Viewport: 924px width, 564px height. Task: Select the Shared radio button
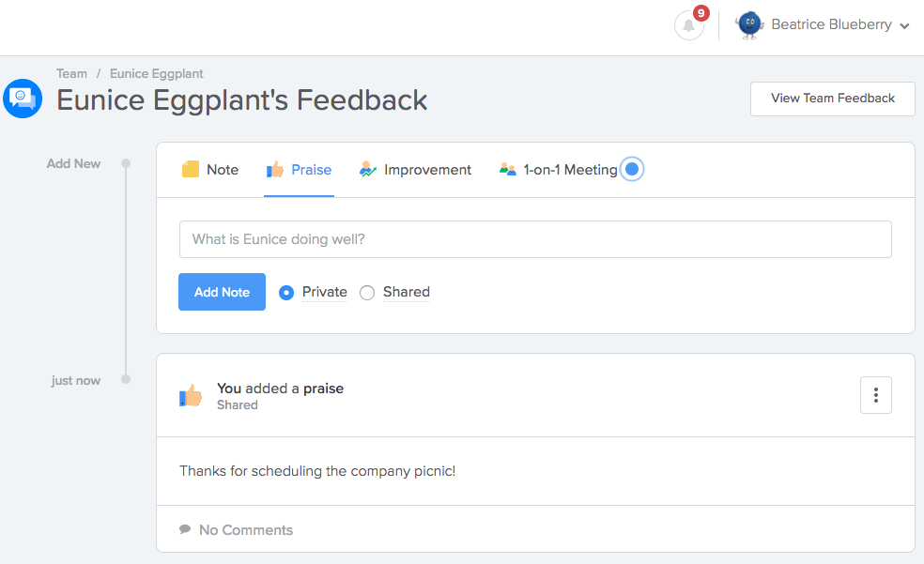[x=367, y=293]
